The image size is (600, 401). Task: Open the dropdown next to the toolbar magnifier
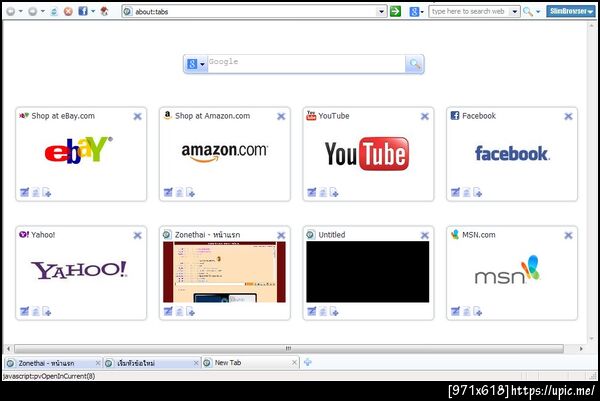(538, 12)
